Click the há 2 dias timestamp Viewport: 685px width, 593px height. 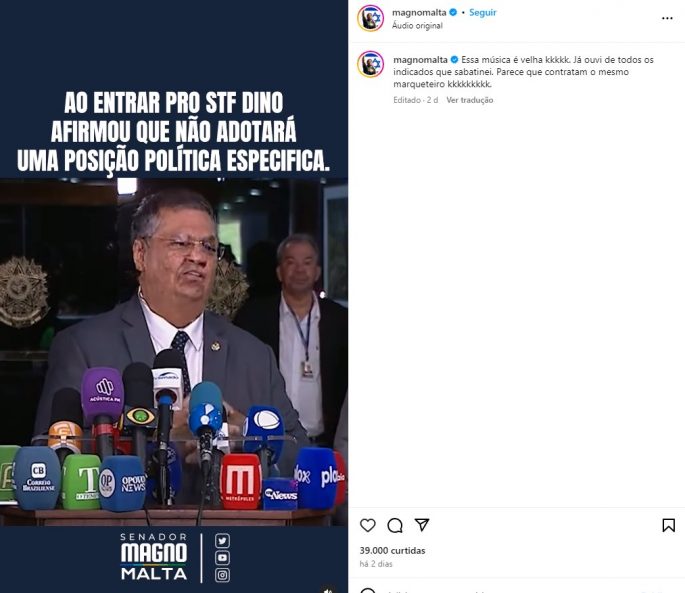[x=376, y=564]
